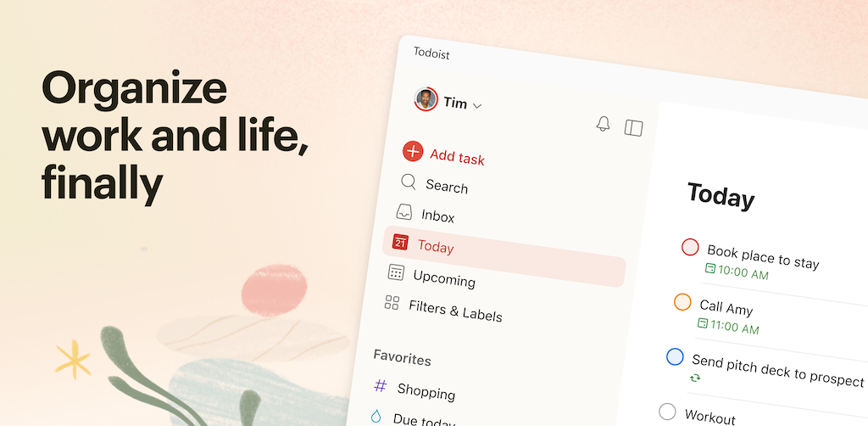Image resolution: width=868 pixels, height=426 pixels.
Task: Open the notifications bell icon
Action: click(603, 124)
